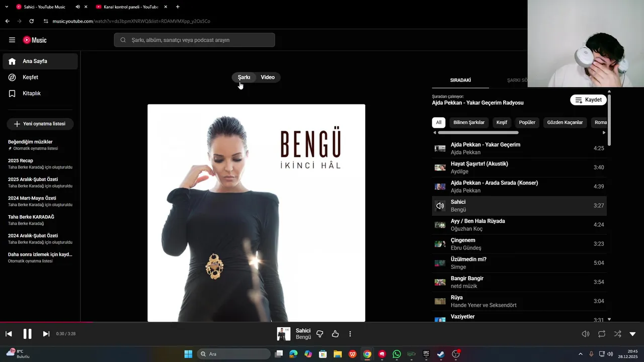Play Çingenem by Ebru Gündeş
Screen dimensions: 644x362
(519, 244)
